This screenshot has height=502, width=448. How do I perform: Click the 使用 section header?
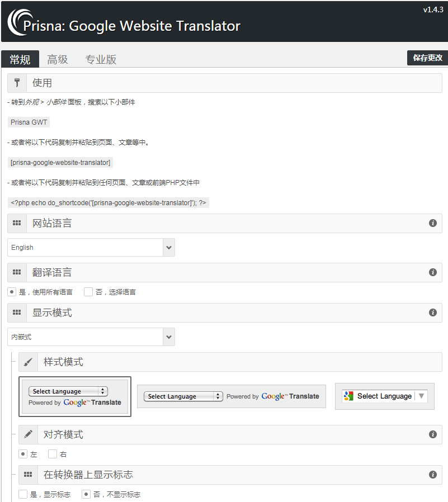tap(225, 83)
